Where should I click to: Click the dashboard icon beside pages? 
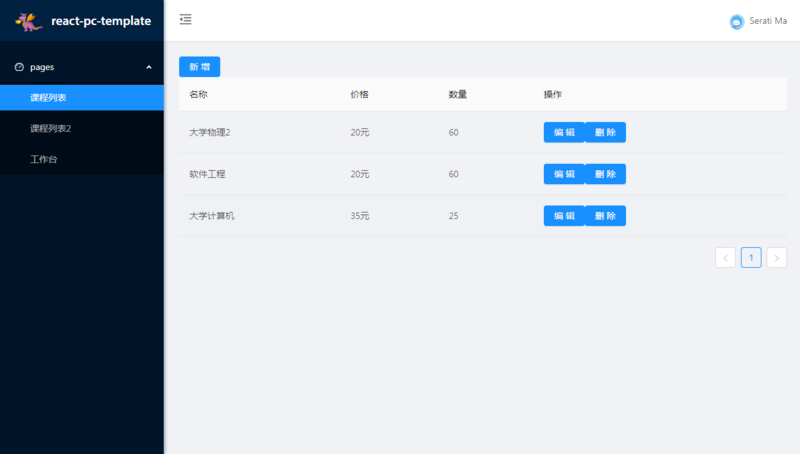click(x=19, y=67)
